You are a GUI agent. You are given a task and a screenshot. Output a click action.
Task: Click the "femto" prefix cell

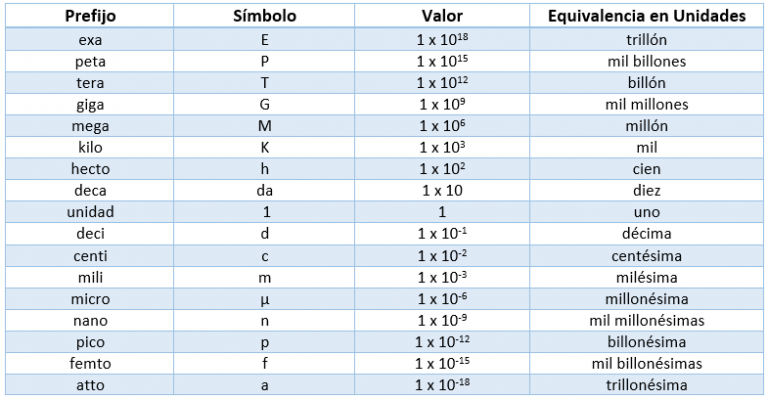(x=90, y=364)
